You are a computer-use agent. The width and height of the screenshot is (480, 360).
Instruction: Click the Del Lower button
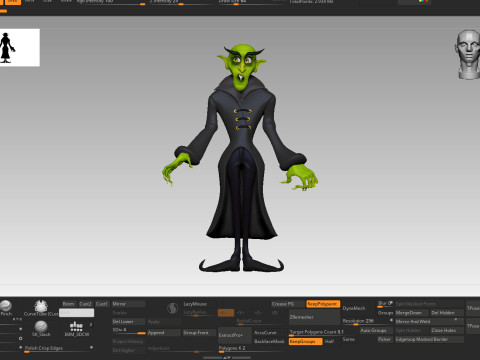128,322
